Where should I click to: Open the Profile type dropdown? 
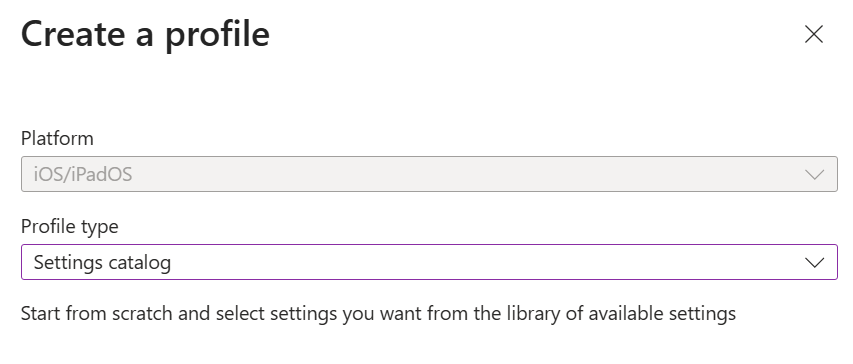point(429,262)
